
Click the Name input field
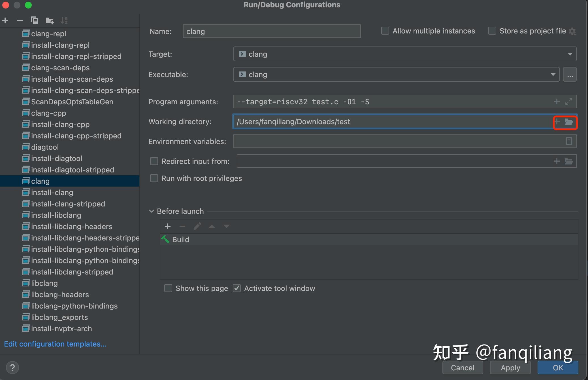[x=272, y=31]
